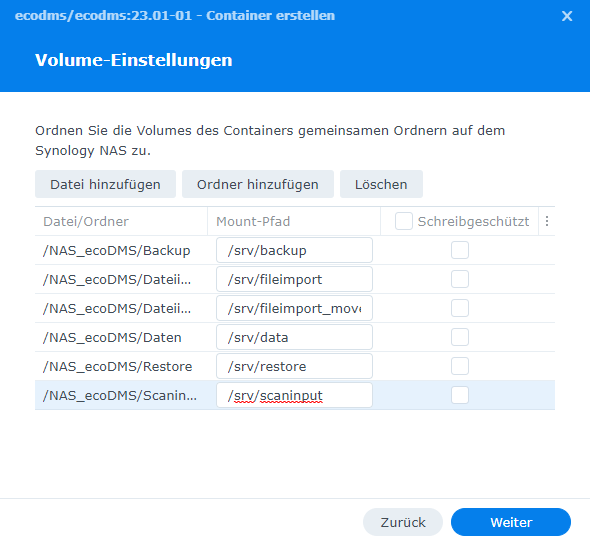This screenshot has width=590, height=542.
Task: Select the /NAS_ecoDMS/Restore row
Action: (x=295, y=366)
